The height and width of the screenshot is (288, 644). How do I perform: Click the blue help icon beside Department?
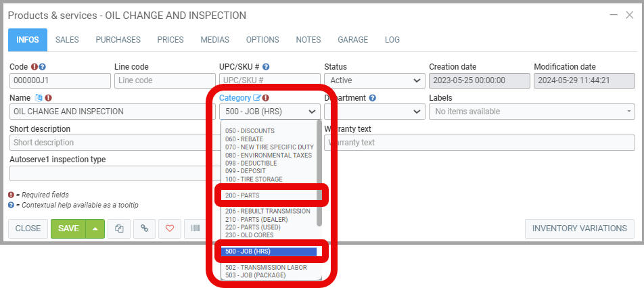coord(373,98)
